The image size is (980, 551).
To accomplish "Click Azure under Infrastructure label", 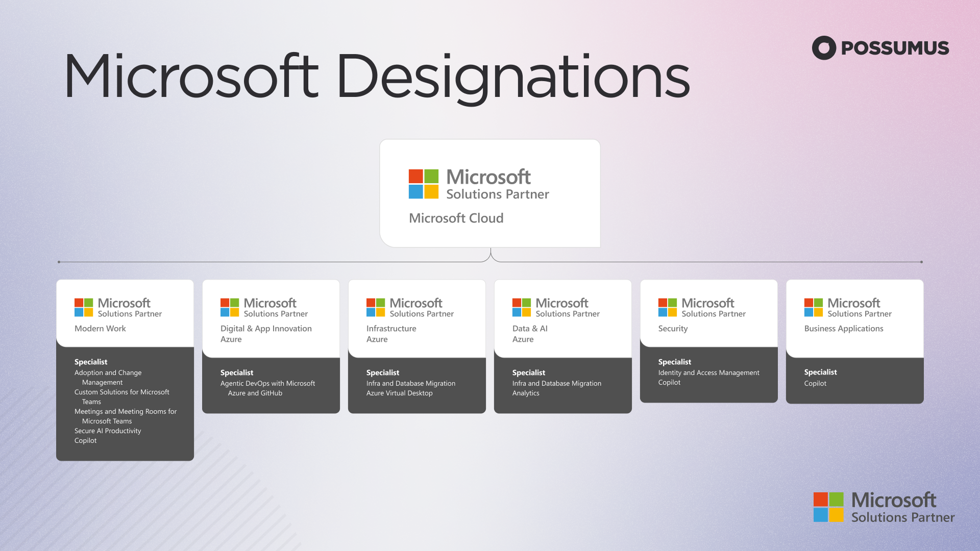I will pyautogui.click(x=377, y=339).
